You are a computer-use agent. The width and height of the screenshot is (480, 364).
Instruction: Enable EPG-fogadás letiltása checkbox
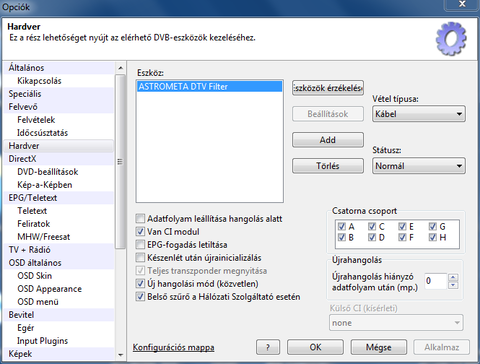[x=140, y=245]
